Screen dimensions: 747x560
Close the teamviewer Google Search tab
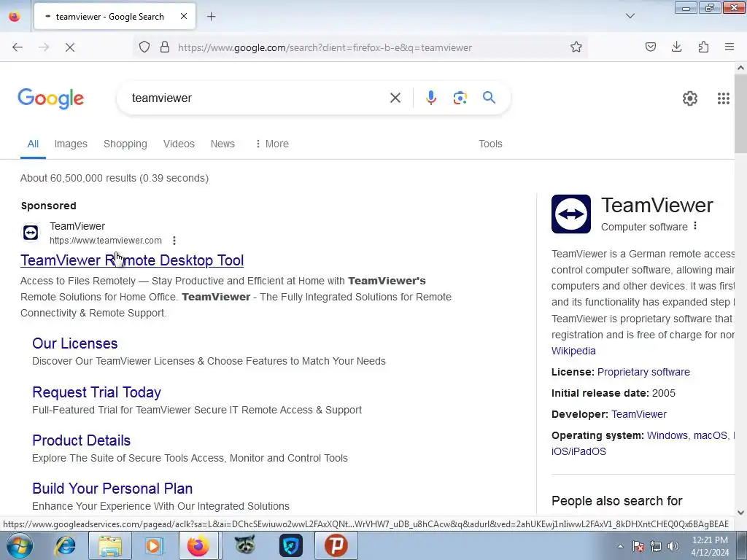click(184, 16)
